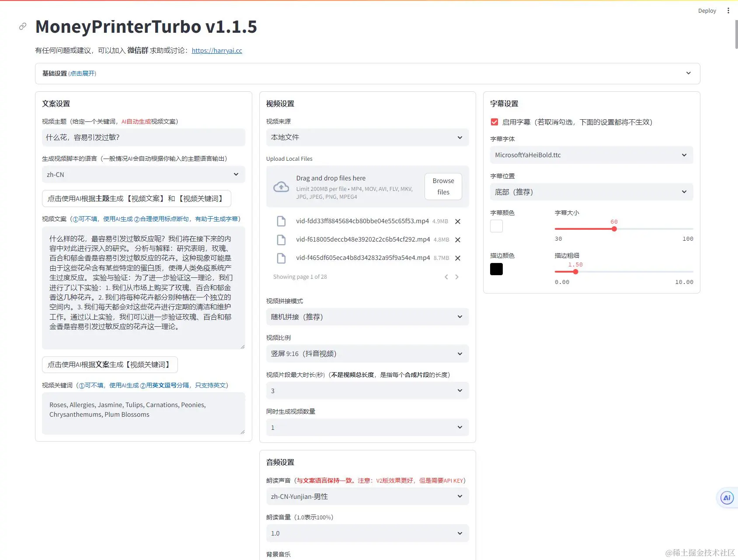Open the 字幕字体 MicrosoftYaHeiBold.ttc dropdown
The image size is (738, 560).
pos(592,155)
